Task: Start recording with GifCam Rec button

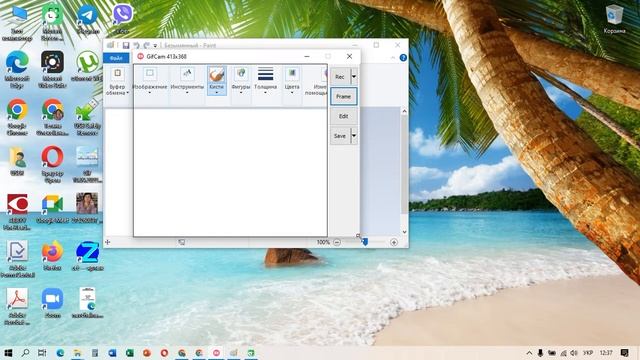Action: (x=340, y=77)
